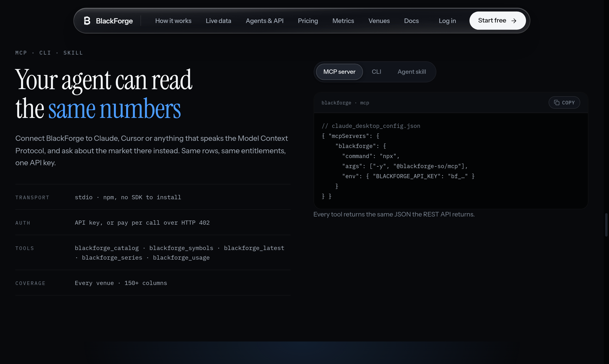This screenshot has height=364, width=609.
Task: Open the Docs link
Action: (x=411, y=21)
